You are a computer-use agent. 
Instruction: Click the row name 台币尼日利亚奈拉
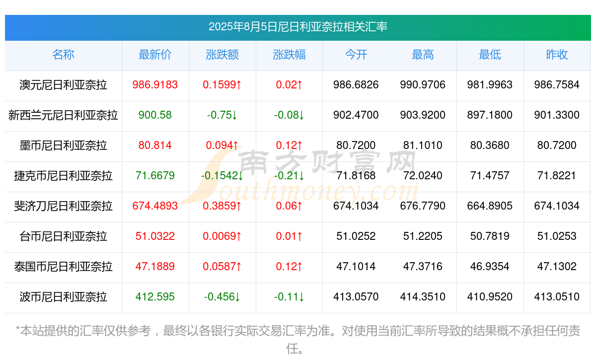63,236
